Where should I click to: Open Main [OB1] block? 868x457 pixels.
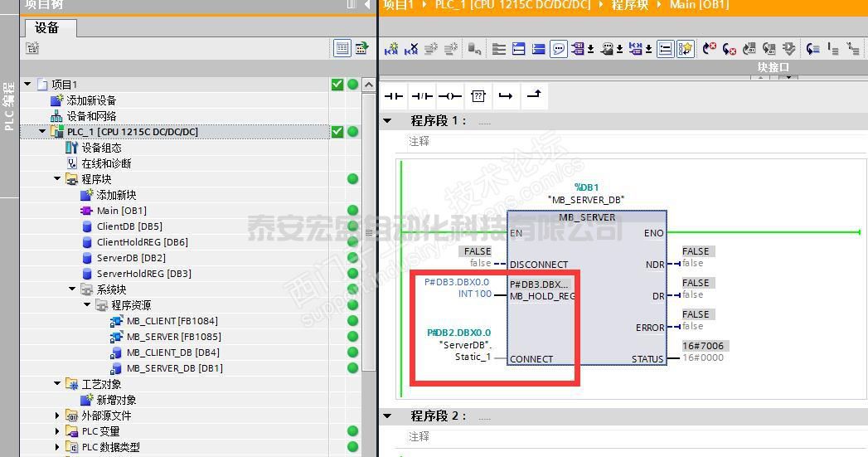click(121, 211)
